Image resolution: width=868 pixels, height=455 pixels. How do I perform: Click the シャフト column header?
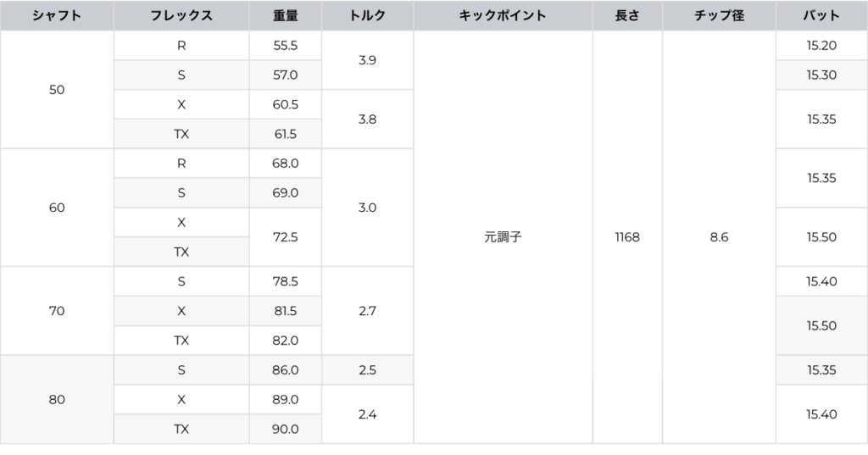57,16
